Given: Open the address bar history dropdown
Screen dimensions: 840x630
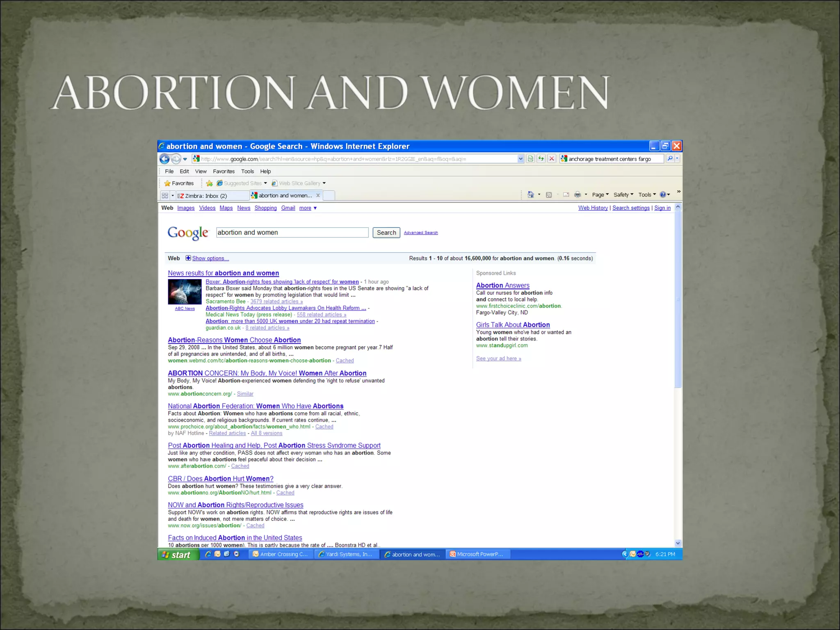Looking at the screenshot, I should 520,159.
